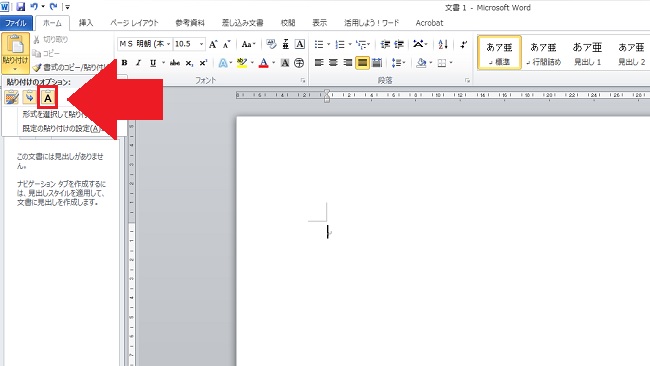Click the Paste (貼り付け) clipboard button
The height and width of the screenshot is (366, 650).
(x=15, y=54)
